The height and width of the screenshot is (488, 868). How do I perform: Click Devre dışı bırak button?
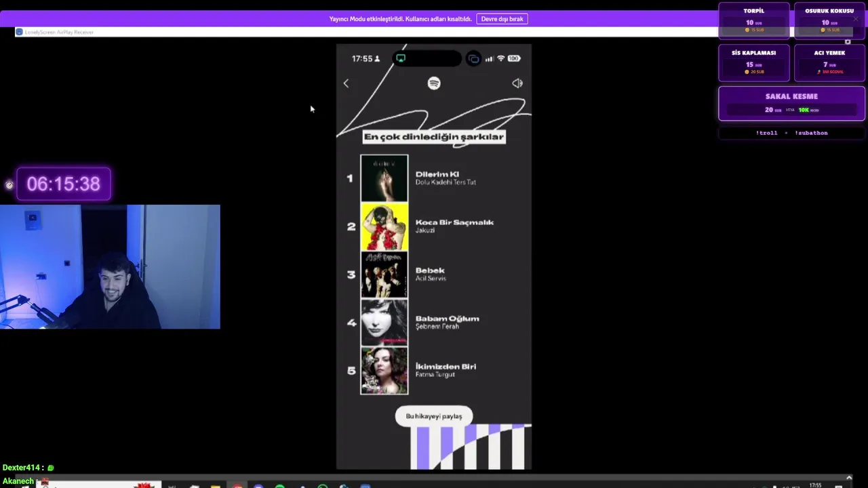pos(502,19)
